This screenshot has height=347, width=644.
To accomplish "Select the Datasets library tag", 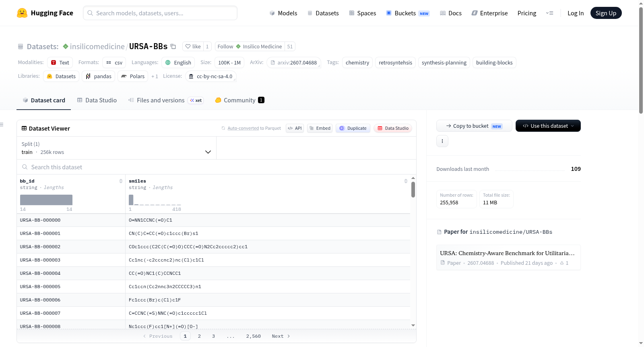I will 61,76.
